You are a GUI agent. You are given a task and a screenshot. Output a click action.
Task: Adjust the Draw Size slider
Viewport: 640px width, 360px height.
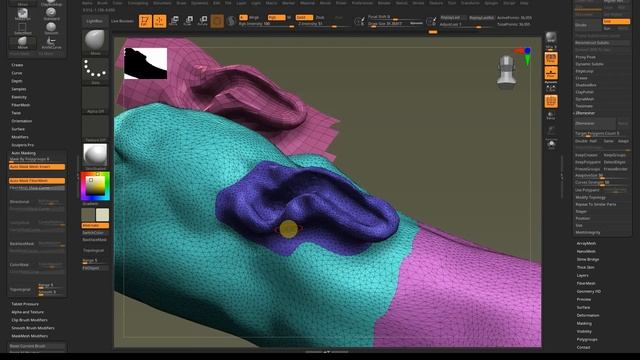pos(395,24)
